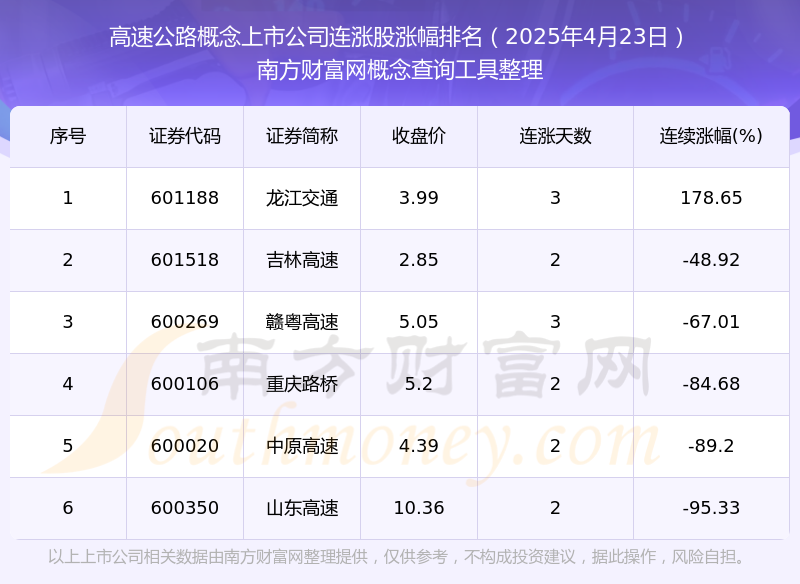Select stock name 山东高速
This screenshot has width=800, height=584.
302,508
